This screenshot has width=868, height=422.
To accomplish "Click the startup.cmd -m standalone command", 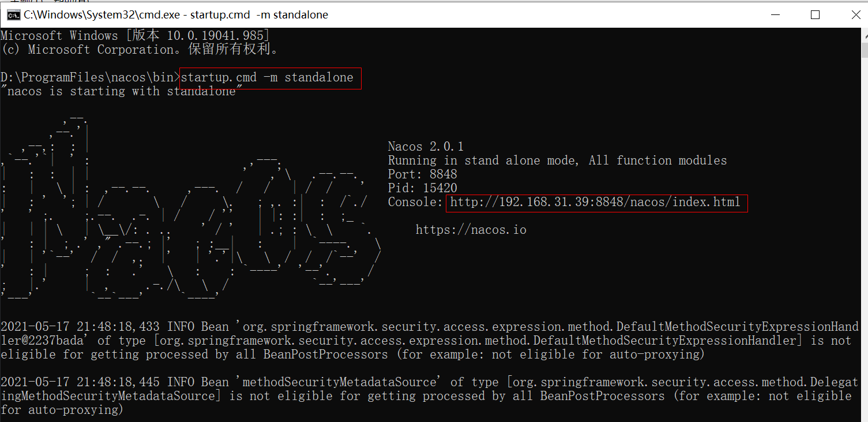I will click(x=267, y=78).
